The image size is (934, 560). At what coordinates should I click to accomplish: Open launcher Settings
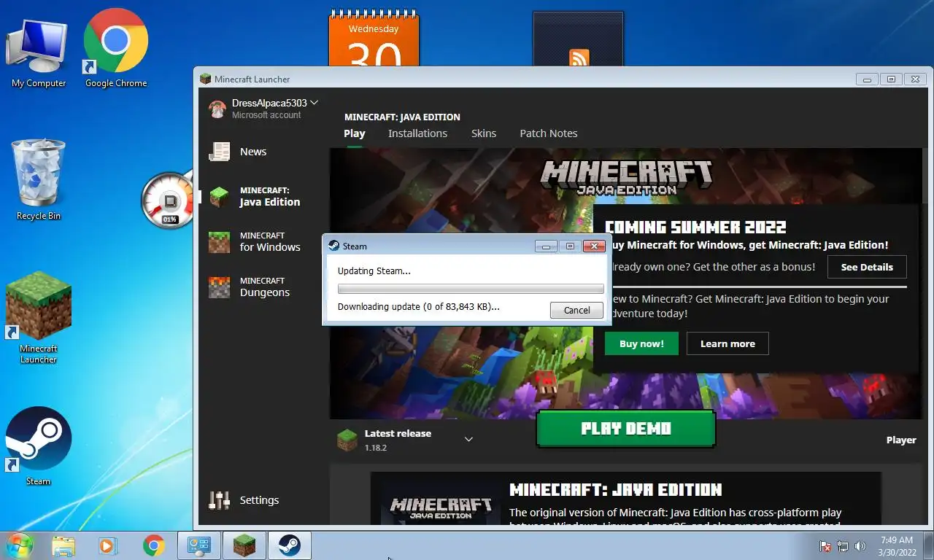(244, 500)
